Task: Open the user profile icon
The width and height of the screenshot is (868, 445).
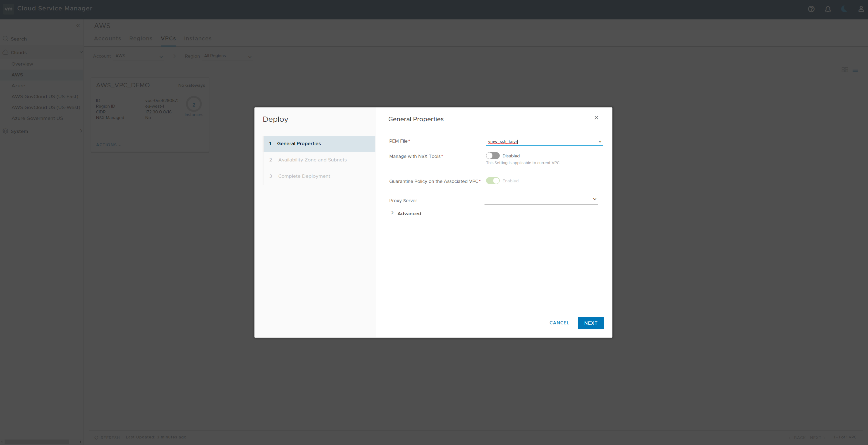Action: coord(861,9)
